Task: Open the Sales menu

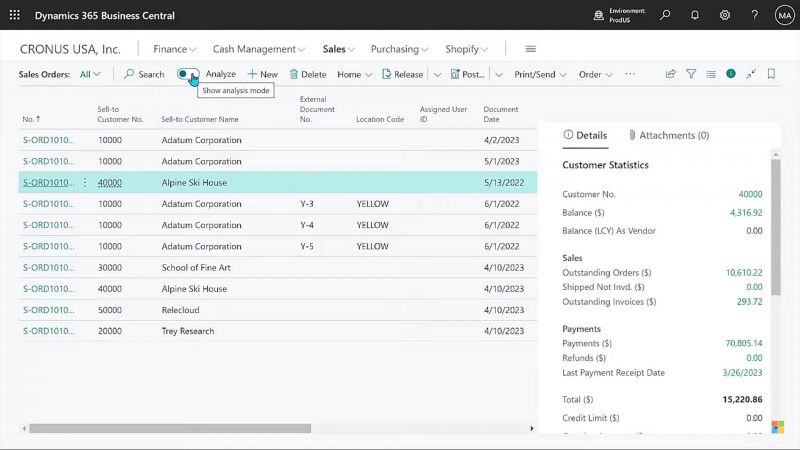Action: click(338, 49)
